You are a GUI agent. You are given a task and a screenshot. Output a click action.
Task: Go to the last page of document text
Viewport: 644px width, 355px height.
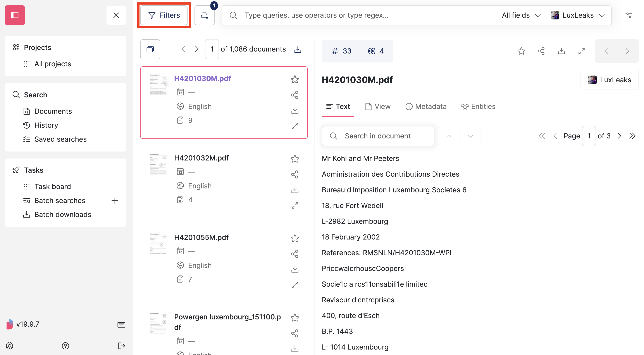pos(632,136)
